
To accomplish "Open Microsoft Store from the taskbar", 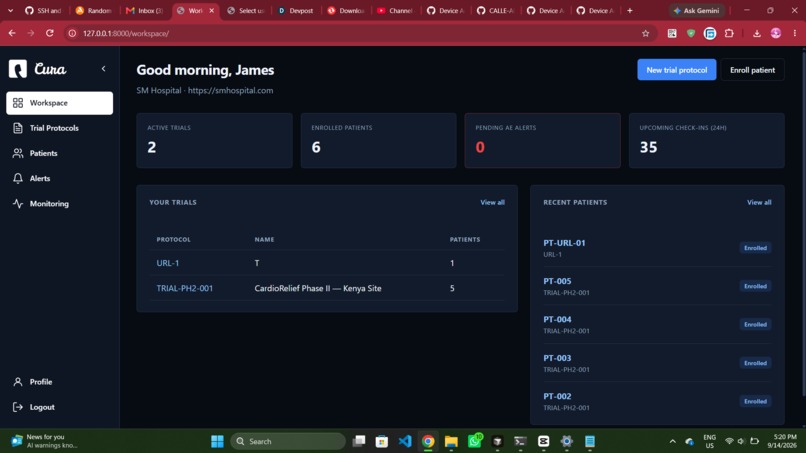I will (x=381, y=441).
